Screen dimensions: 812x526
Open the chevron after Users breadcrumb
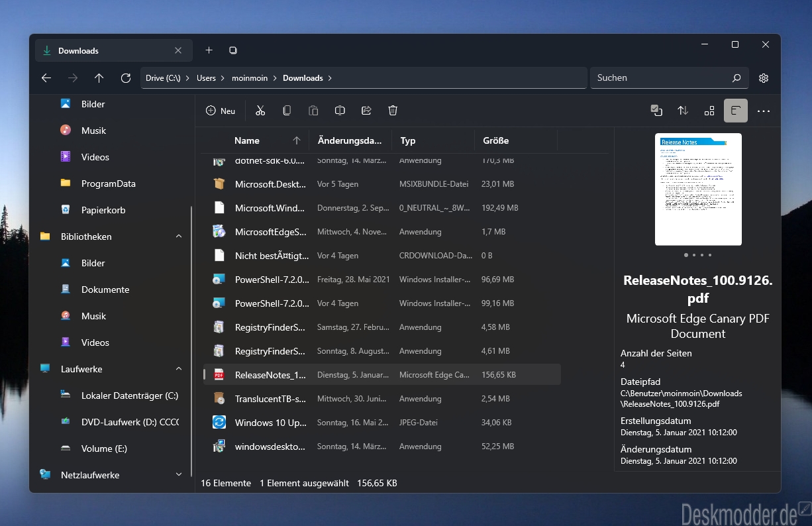click(223, 78)
